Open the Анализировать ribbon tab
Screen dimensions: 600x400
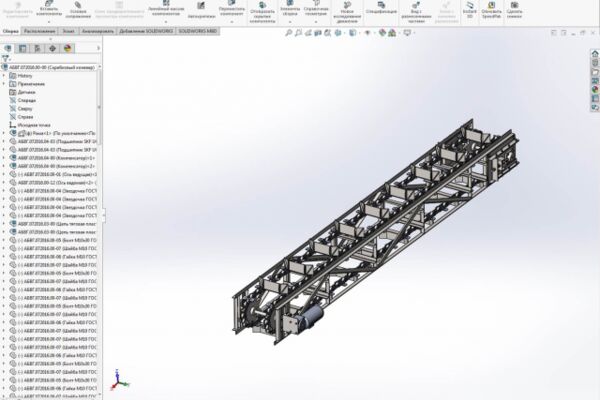[98, 31]
